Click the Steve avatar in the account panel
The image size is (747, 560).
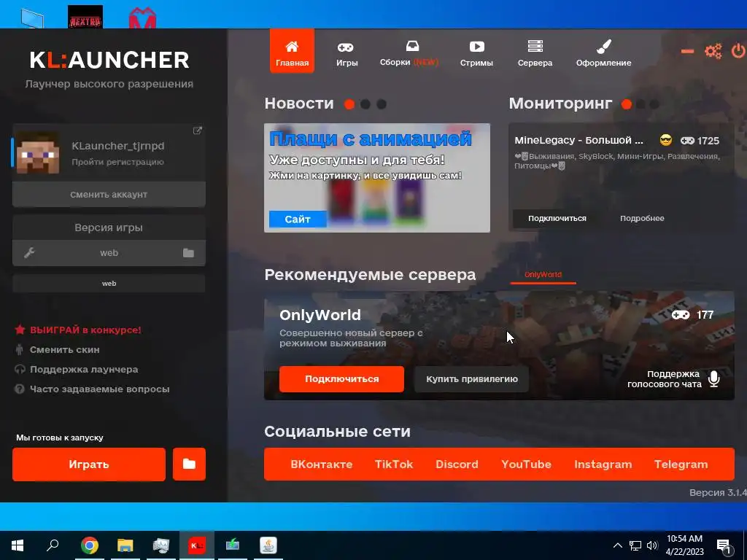38,152
